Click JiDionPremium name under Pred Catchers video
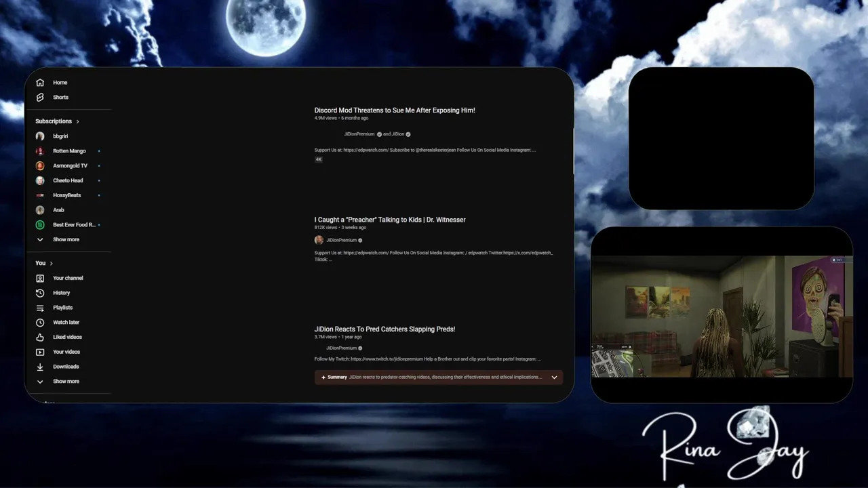This screenshot has width=868, height=488. (341, 348)
